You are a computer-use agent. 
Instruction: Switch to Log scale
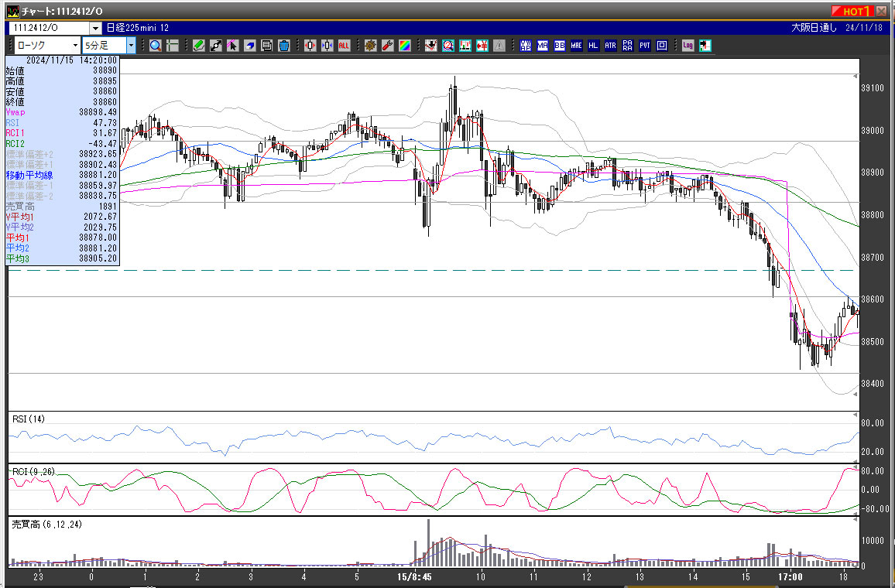coord(688,46)
